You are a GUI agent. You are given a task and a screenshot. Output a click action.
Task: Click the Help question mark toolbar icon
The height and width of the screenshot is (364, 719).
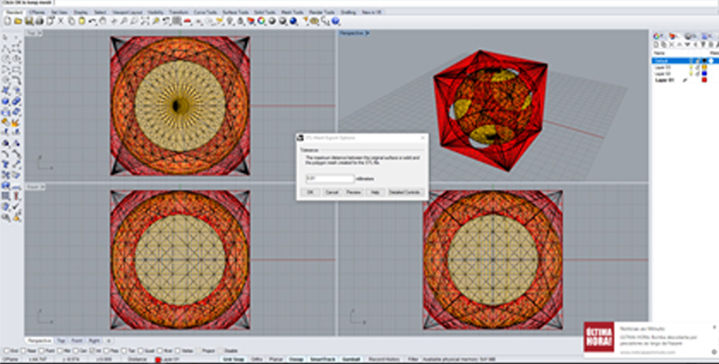tap(335, 21)
